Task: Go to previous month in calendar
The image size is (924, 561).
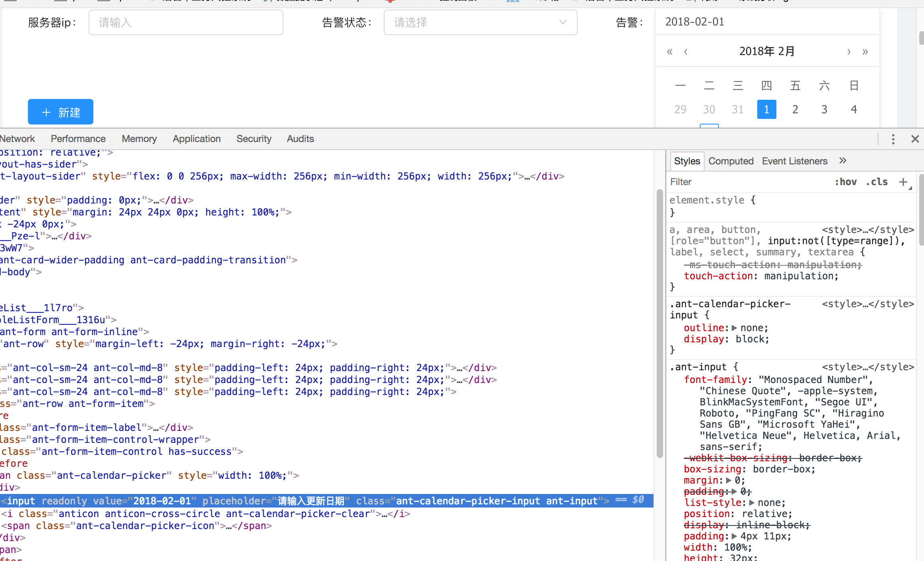Action: tap(686, 51)
